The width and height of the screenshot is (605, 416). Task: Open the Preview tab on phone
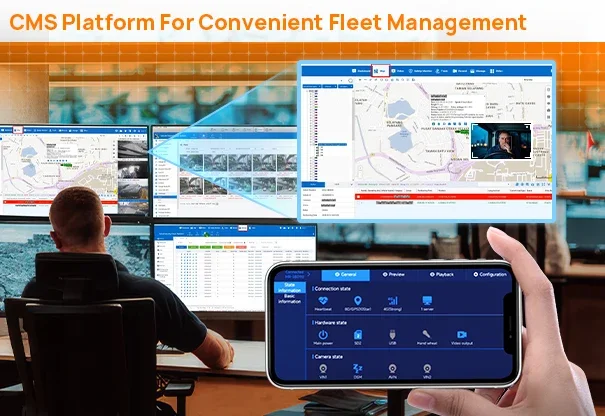394,274
